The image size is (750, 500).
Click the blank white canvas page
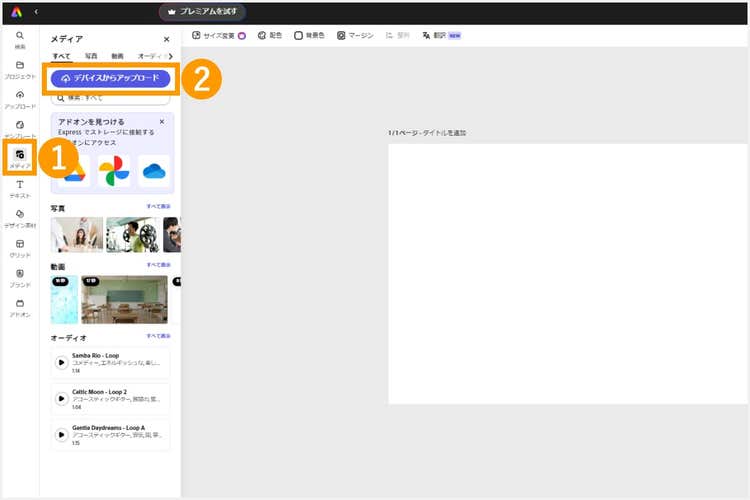pos(568,274)
